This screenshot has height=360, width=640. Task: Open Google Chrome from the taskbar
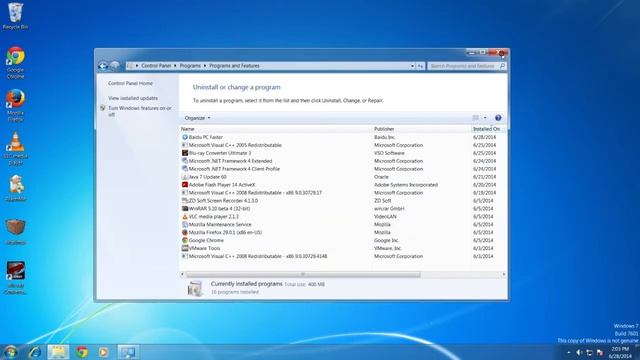point(82,352)
